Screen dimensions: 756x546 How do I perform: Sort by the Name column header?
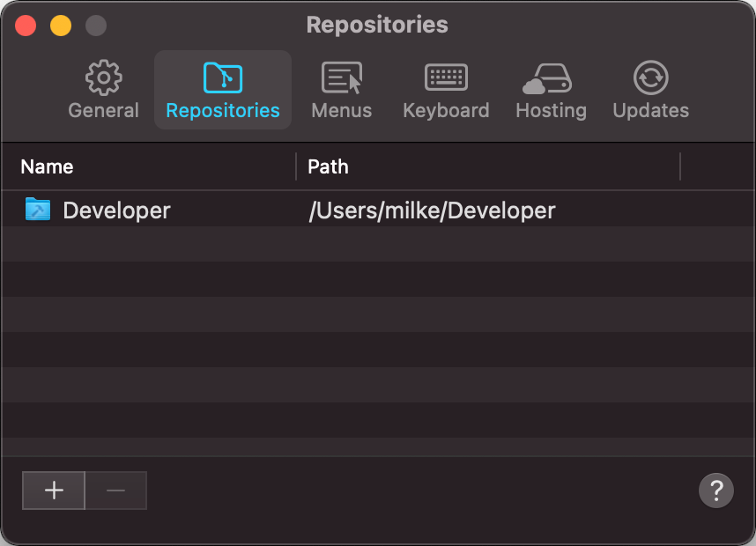pos(47,166)
